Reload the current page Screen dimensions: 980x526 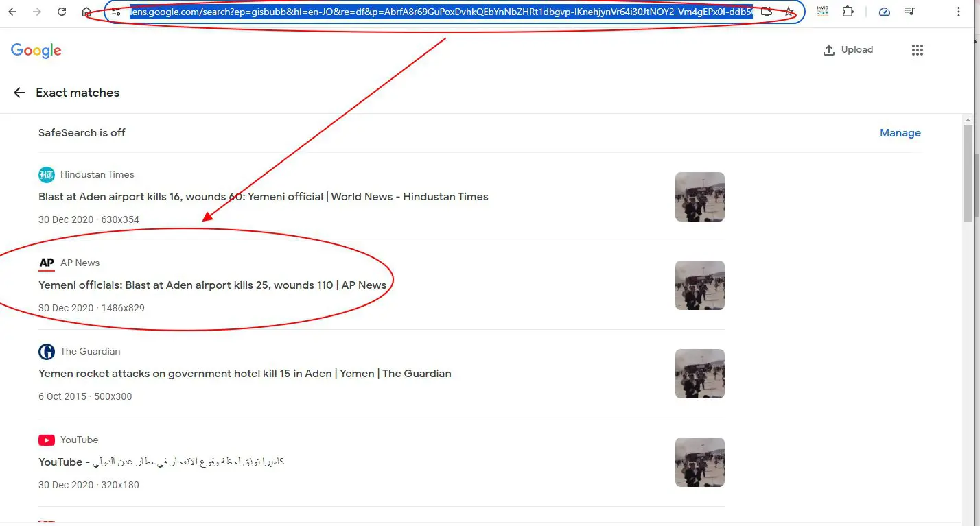point(62,12)
